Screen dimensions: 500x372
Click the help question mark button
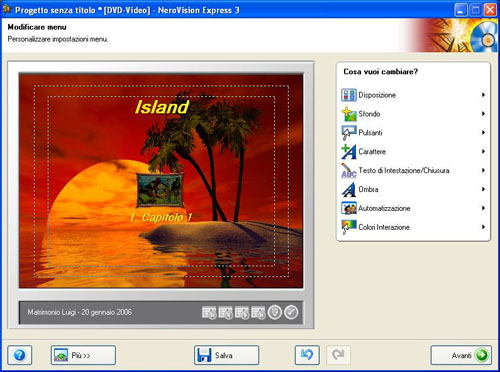click(x=20, y=355)
